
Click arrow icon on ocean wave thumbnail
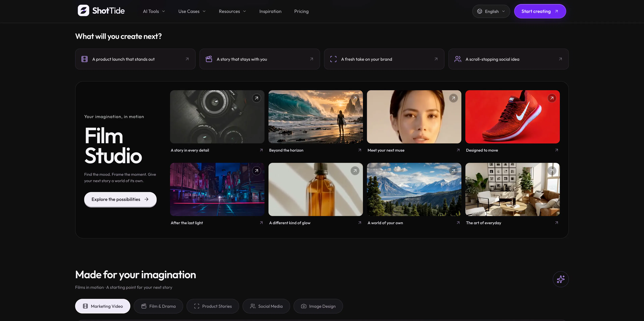coord(355,98)
